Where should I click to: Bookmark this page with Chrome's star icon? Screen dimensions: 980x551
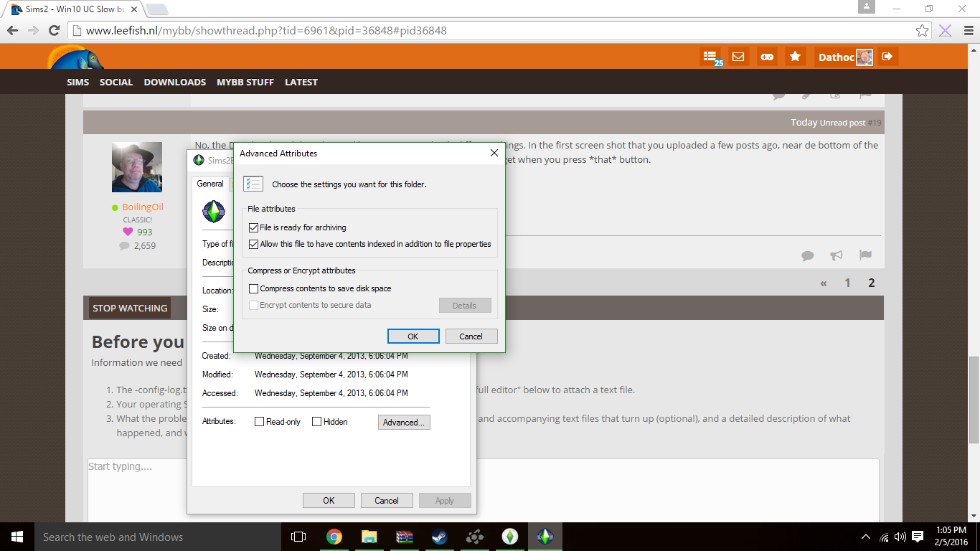923,30
